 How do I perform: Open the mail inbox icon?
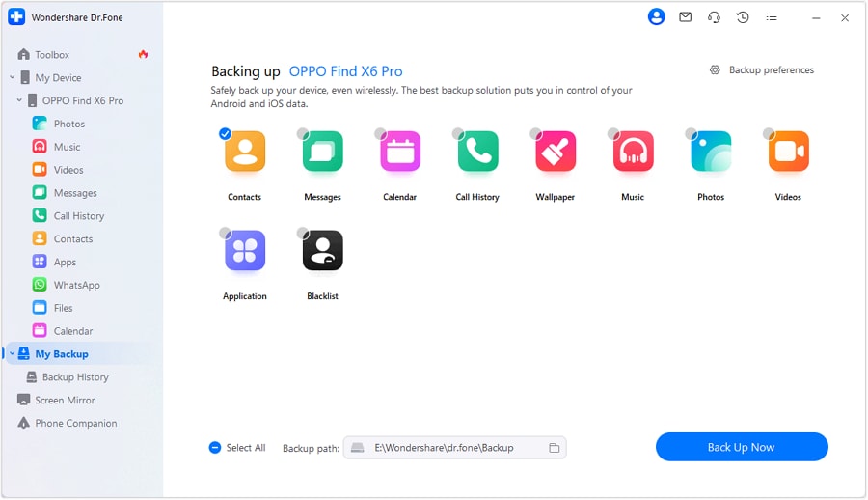[686, 17]
